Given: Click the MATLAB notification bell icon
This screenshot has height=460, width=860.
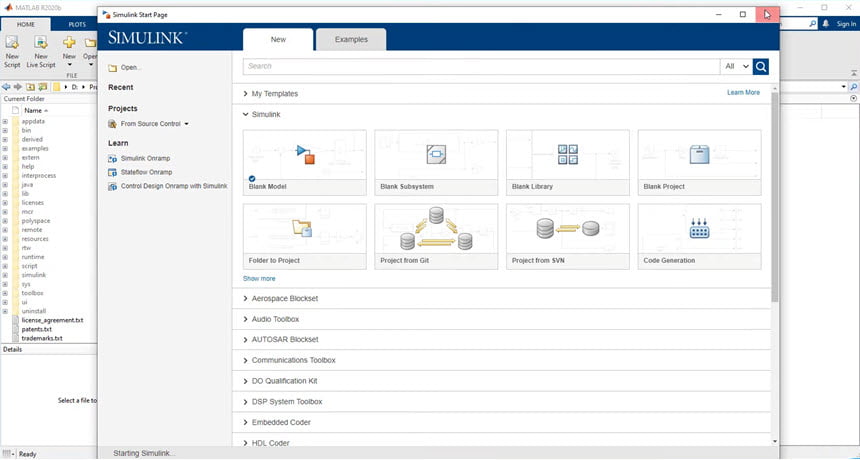Looking at the screenshot, I should point(825,24).
